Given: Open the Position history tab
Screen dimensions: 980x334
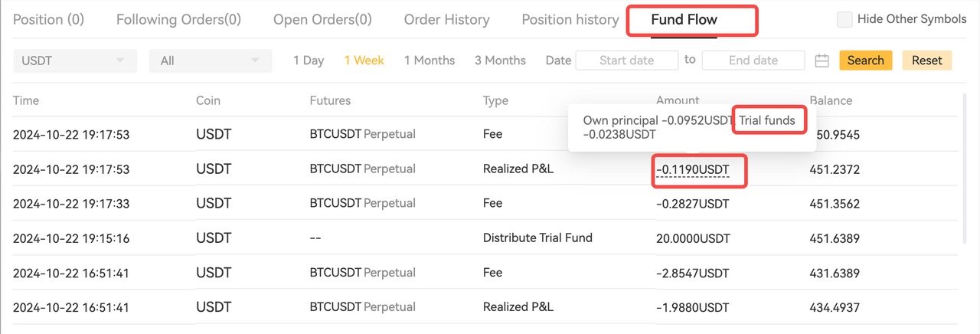Looking at the screenshot, I should pos(570,20).
